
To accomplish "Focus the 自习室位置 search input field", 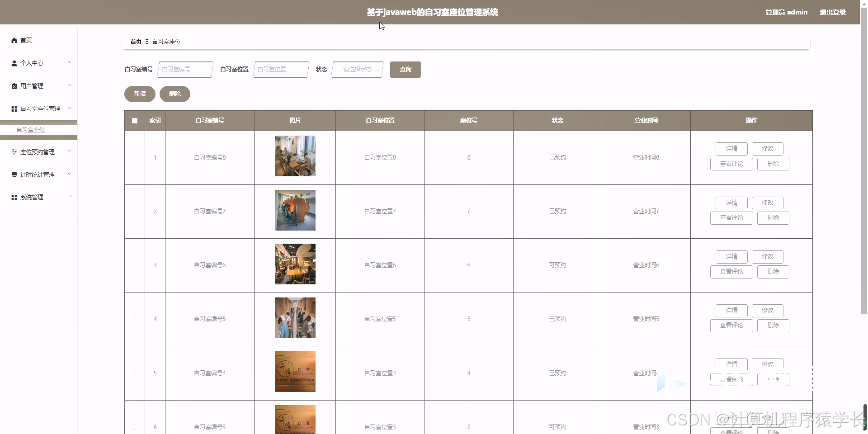I will pos(281,70).
